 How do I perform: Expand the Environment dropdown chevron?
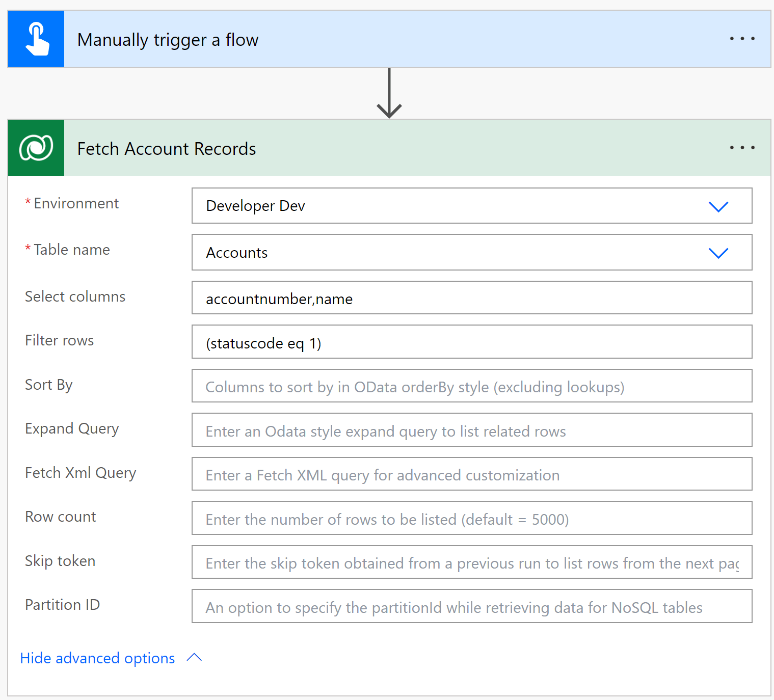pos(718,206)
